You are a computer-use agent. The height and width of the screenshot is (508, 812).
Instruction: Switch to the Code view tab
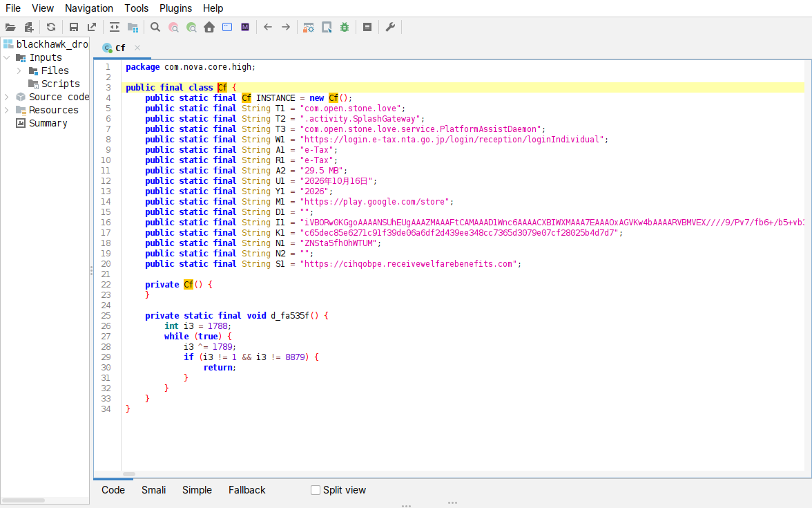(113, 490)
